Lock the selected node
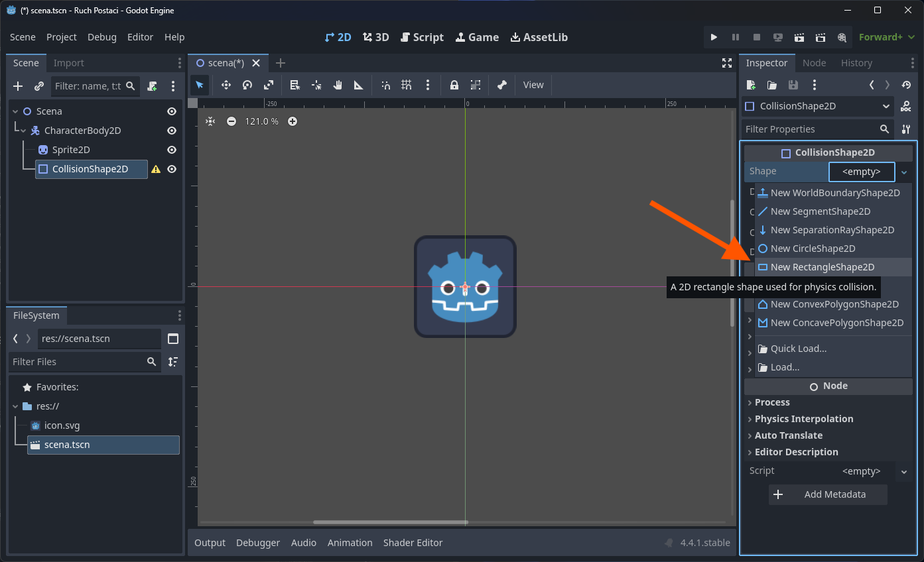924x562 pixels. tap(454, 85)
